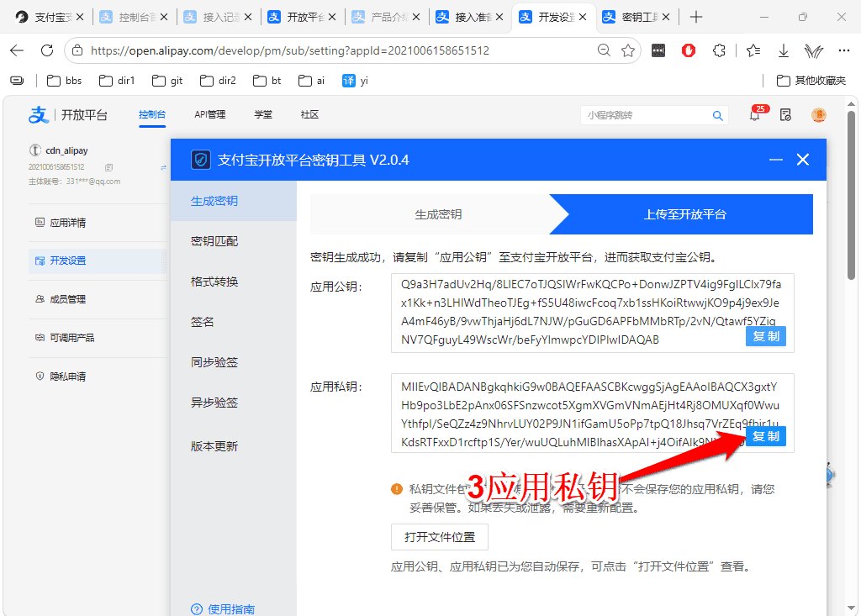
Task: Select 异步验签 in key tool sidebar
Action: pyautogui.click(x=234, y=403)
